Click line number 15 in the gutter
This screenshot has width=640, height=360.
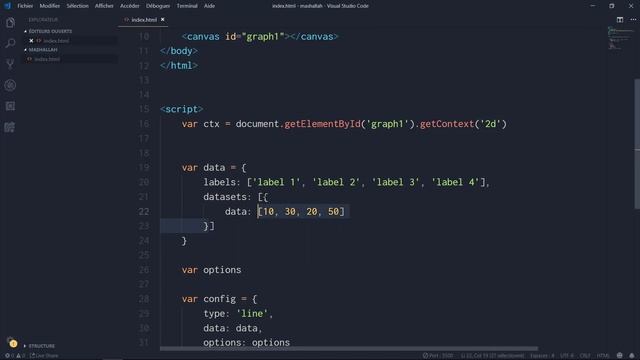(x=144, y=109)
